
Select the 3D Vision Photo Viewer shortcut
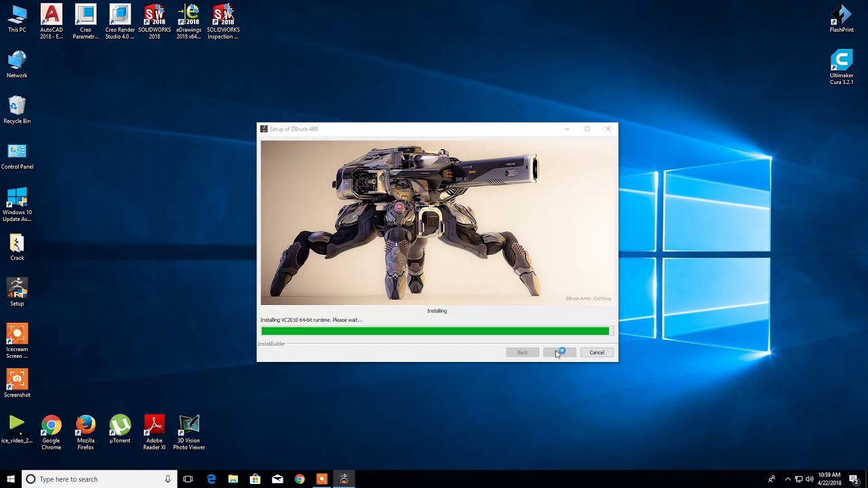pos(189,433)
